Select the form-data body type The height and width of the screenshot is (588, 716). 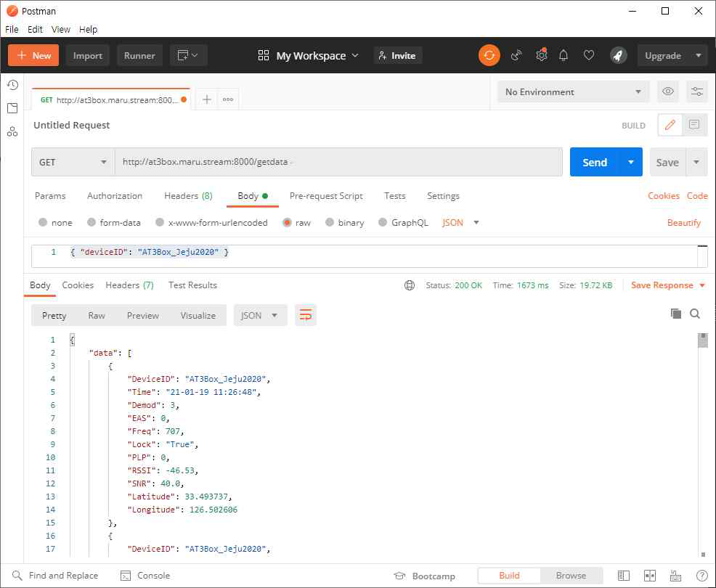91,222
